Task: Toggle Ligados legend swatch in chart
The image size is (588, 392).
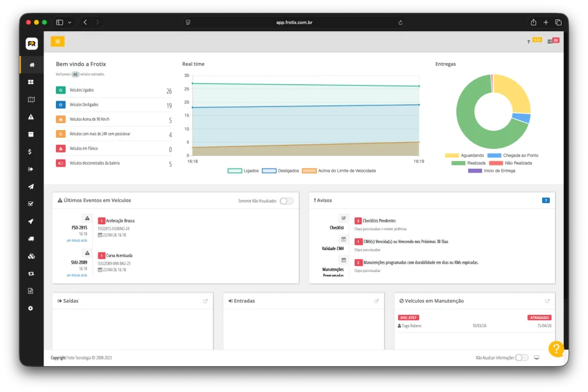Action: pyautogui.click(x=235, y=171)
